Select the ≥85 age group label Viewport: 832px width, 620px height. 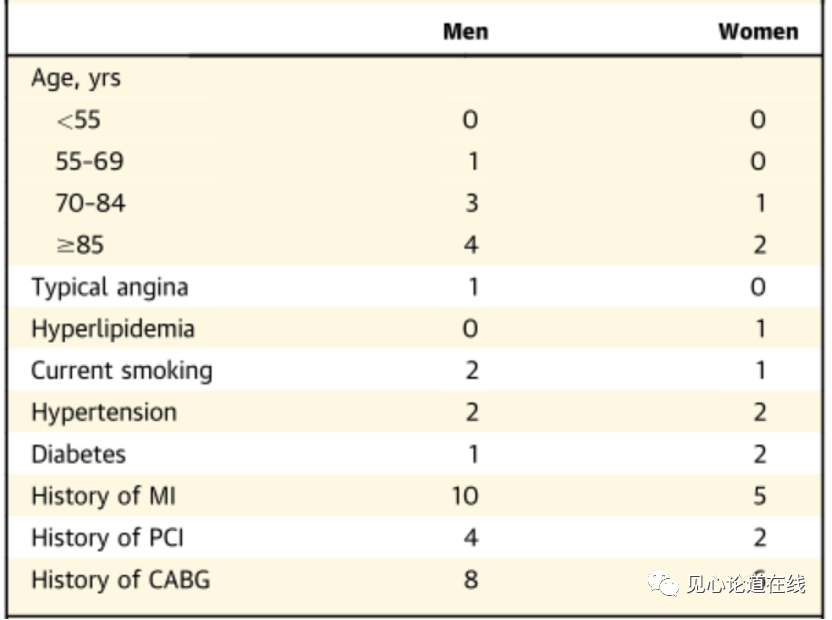pyautogui.click(x=79, y=246)
